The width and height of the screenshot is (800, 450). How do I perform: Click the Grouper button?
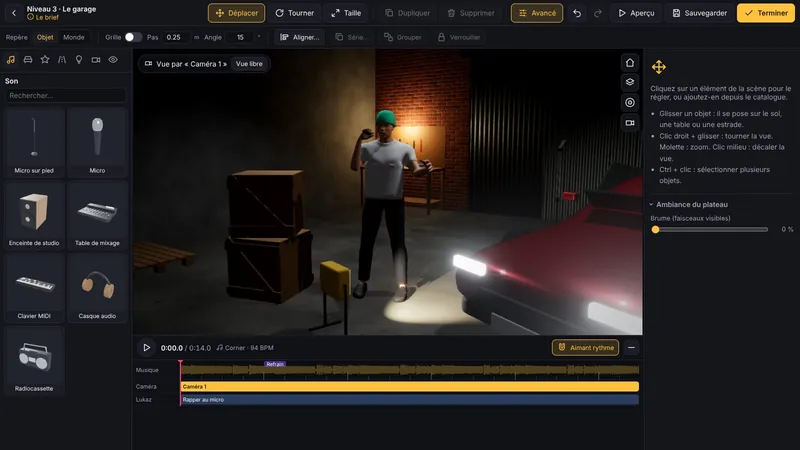pyautogui.click(x=403, y=37)
